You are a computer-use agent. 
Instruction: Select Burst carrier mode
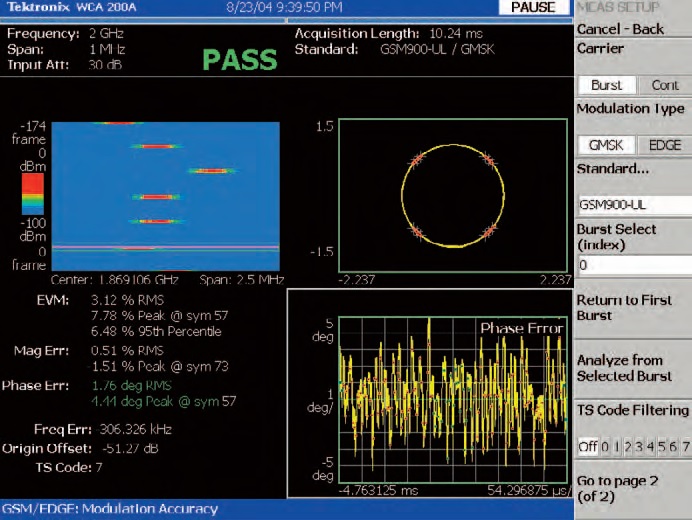point(606,86)
